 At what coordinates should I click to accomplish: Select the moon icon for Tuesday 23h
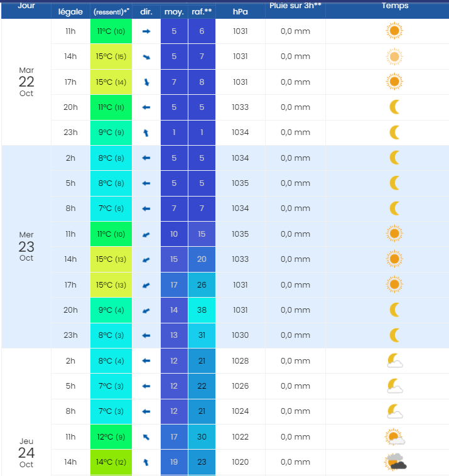[394, 133]
